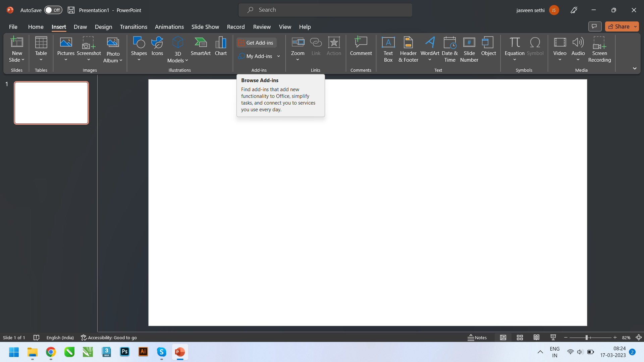The image size is (644, 362).
Task: Show hidden system tray icons
Action: (540, 352)
